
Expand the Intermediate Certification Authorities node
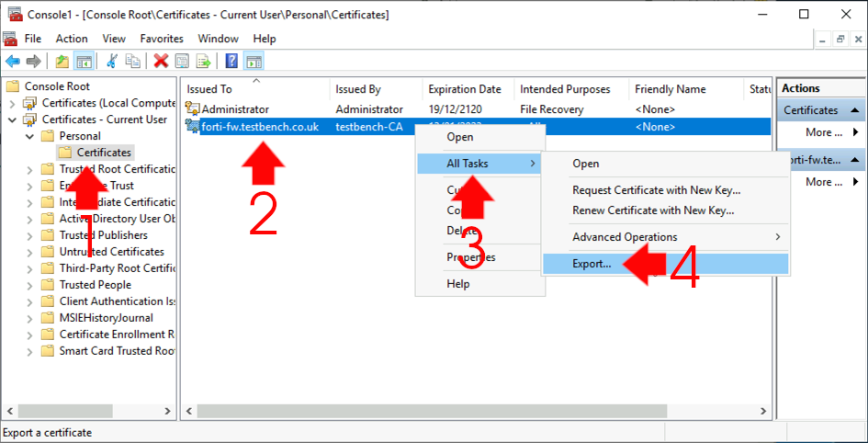tap(30, 202)
